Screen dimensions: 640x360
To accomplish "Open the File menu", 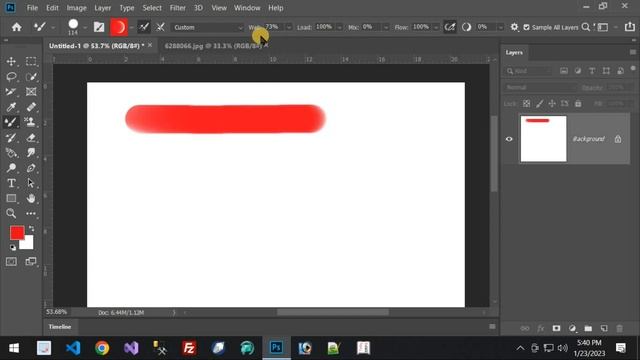I will pos(32,8).
